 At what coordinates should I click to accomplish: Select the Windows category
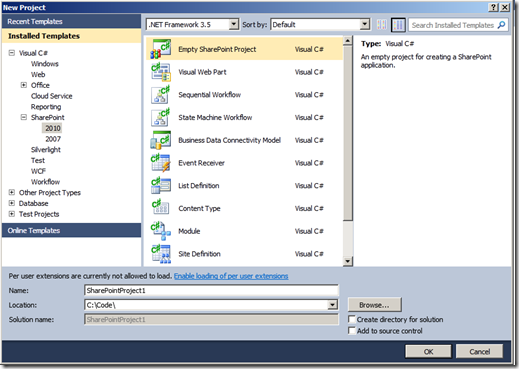point(45,64)
